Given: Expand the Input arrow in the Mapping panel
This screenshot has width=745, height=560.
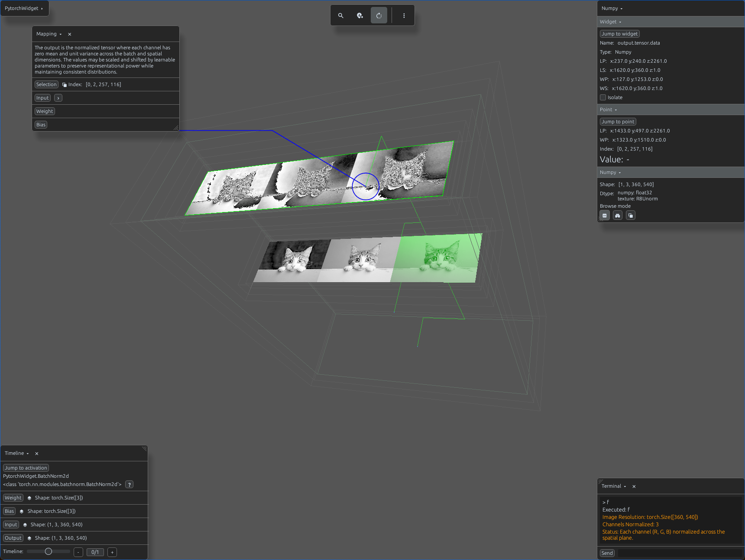Looking at the screenshot, I should point(58,98).
